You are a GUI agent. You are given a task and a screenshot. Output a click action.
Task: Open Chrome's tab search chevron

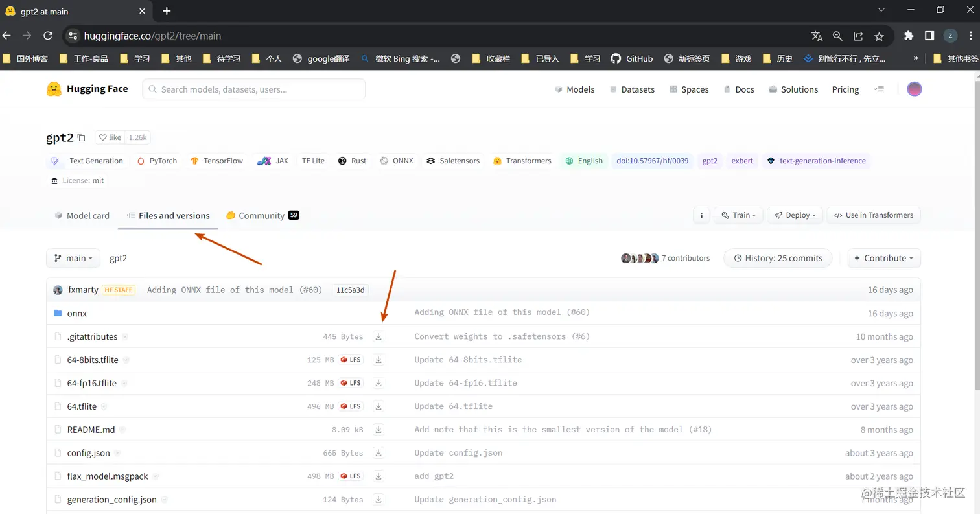click(x=881, y=10)
